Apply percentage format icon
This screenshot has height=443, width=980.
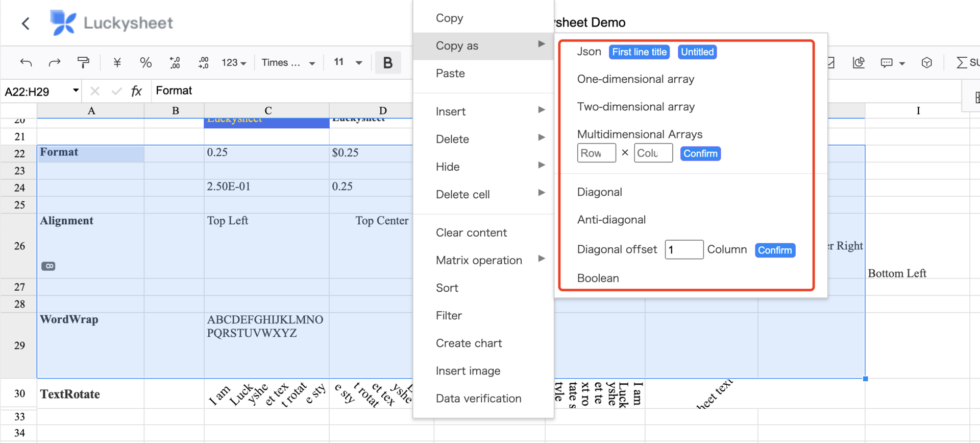(x=145, y=63)
